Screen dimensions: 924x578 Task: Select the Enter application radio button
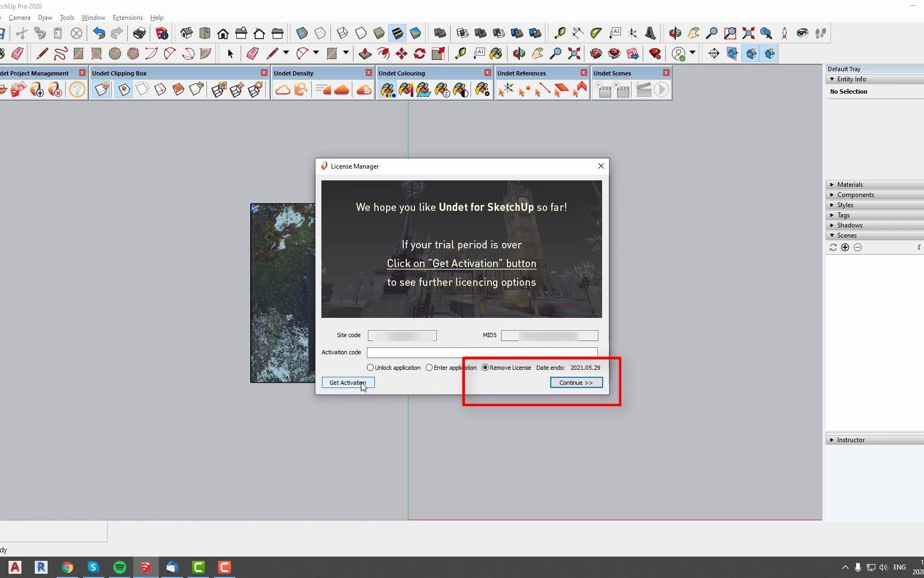coord(429,368)
